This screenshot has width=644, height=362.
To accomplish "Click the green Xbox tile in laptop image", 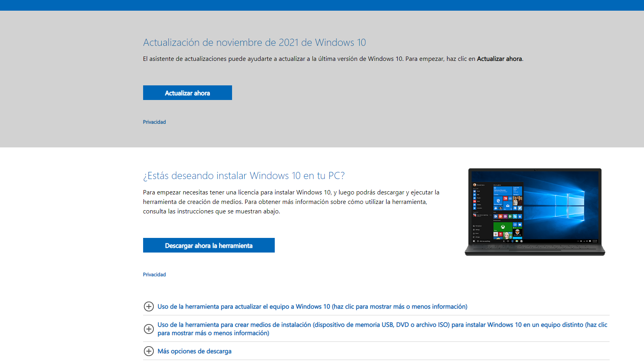I will click(x=502, y=227).
